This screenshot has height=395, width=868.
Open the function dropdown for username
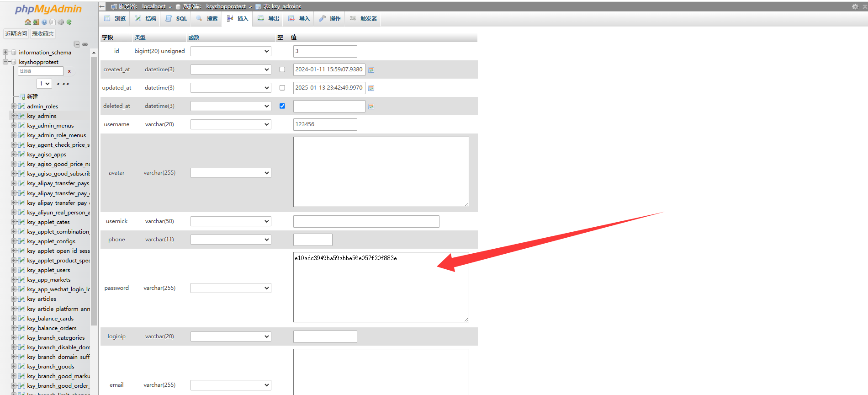click(x=231, y=124)
